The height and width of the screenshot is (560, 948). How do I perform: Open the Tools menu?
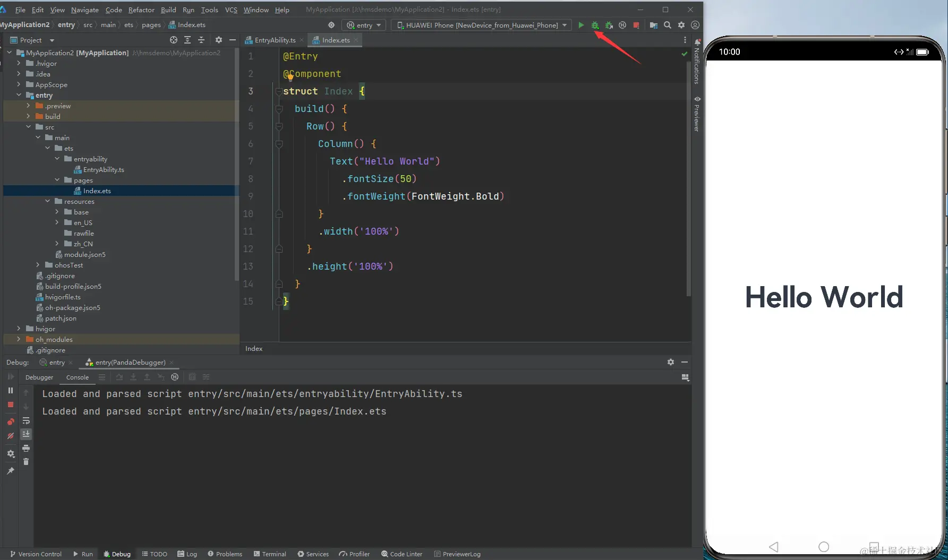coord(209,10)
